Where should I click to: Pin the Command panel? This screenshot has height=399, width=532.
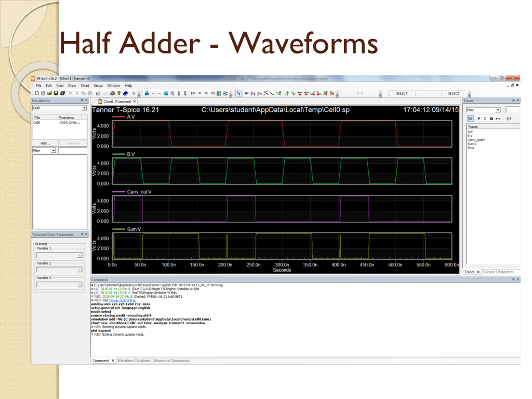(513, 279)
